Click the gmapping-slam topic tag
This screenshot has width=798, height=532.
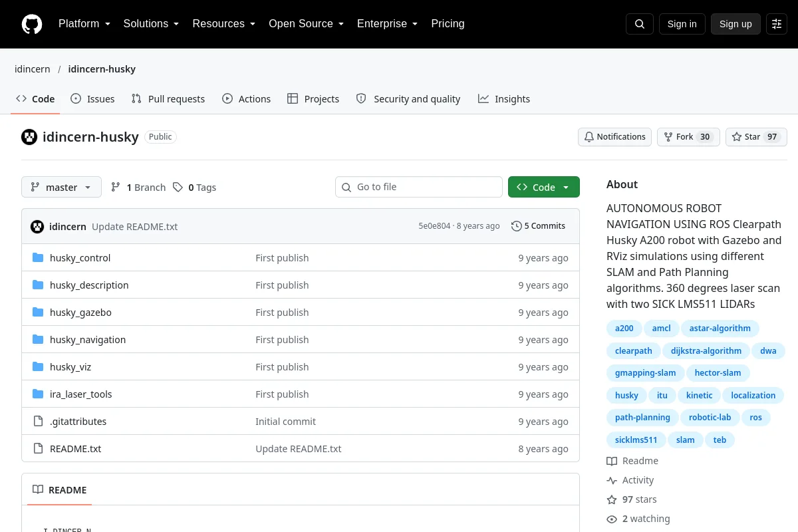pyautogui.click(x=646, y=373)
